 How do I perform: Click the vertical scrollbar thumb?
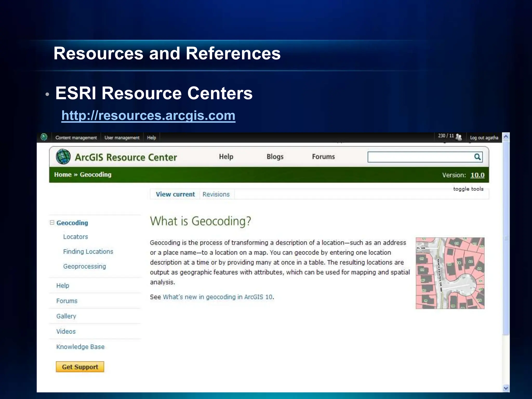tap(506, 238)
